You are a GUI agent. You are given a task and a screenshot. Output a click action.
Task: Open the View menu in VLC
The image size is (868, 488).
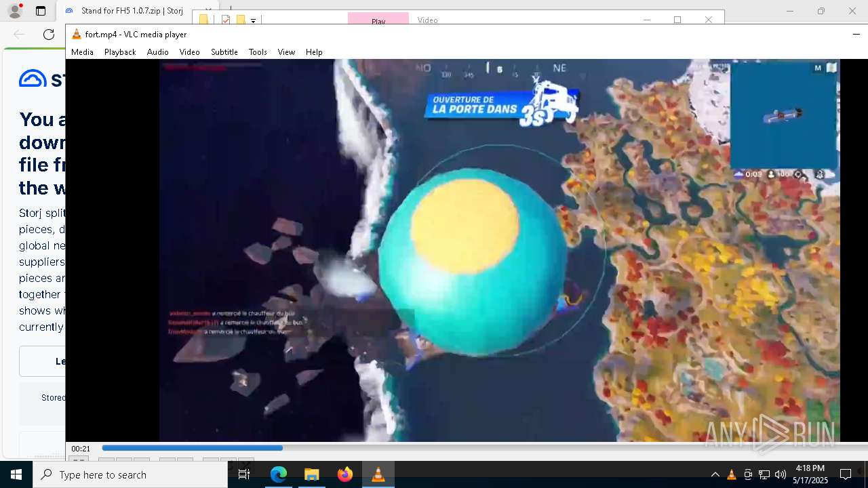click(286, 52)
